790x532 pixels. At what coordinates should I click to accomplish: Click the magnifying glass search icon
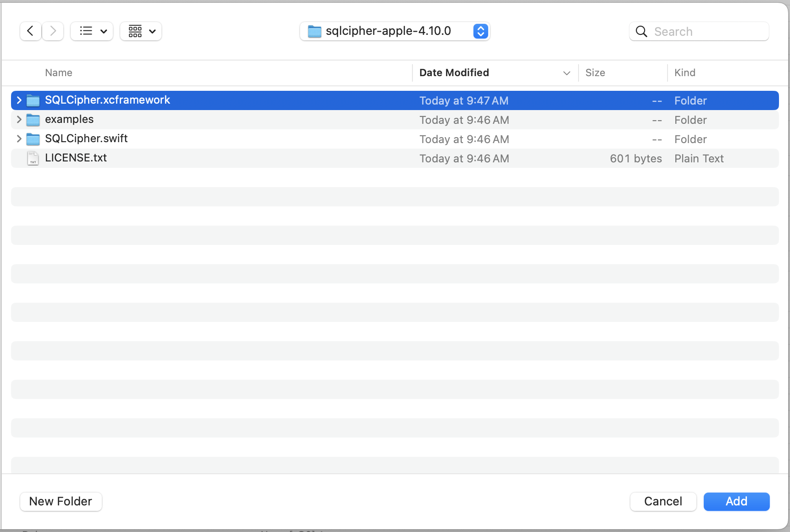(x=641, y=32)
